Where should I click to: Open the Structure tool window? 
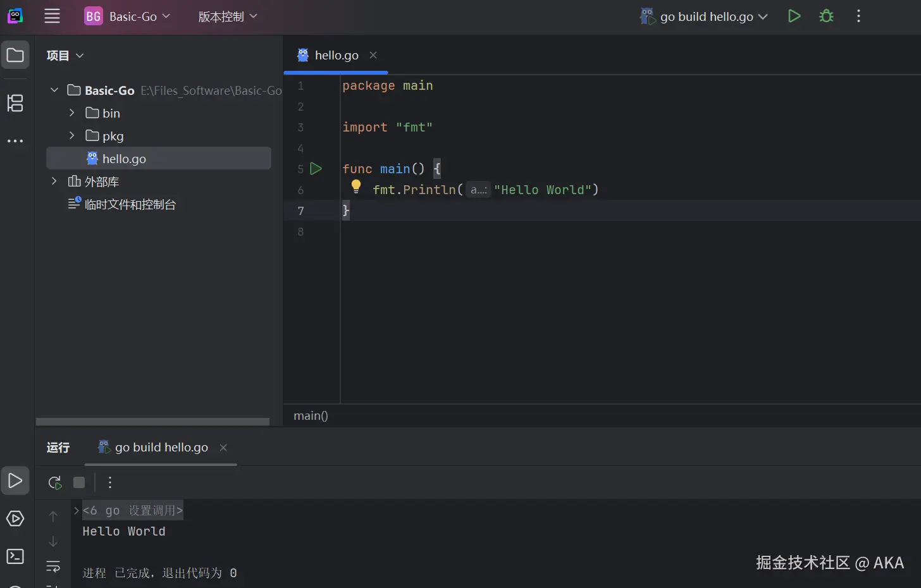(15, 103)
